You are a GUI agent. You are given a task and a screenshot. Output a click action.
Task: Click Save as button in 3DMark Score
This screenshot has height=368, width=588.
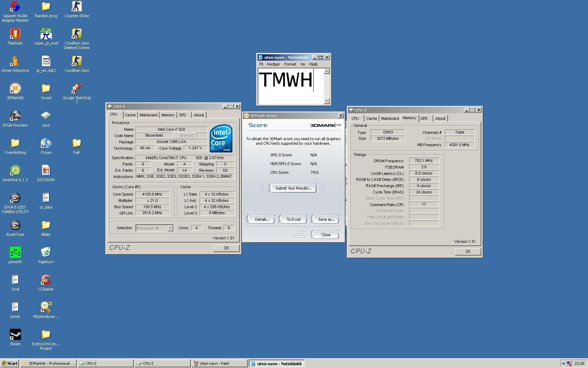coord(326,219)
